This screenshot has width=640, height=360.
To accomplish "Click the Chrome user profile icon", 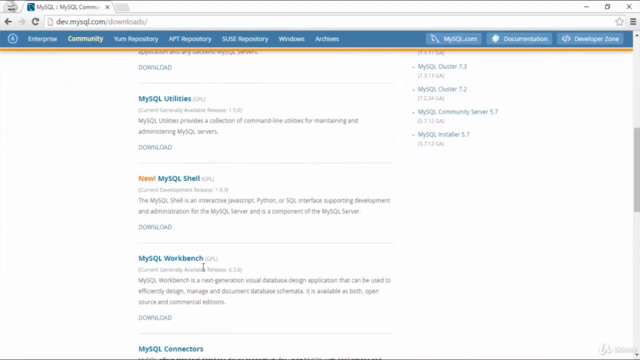I will click(11, 7).
